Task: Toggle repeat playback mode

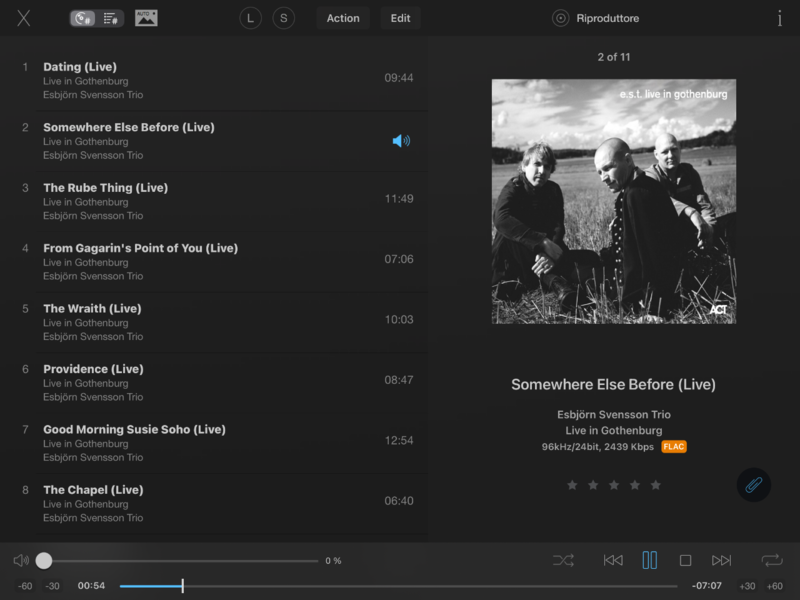Action: pyautogui.click(x=771, y=561)
